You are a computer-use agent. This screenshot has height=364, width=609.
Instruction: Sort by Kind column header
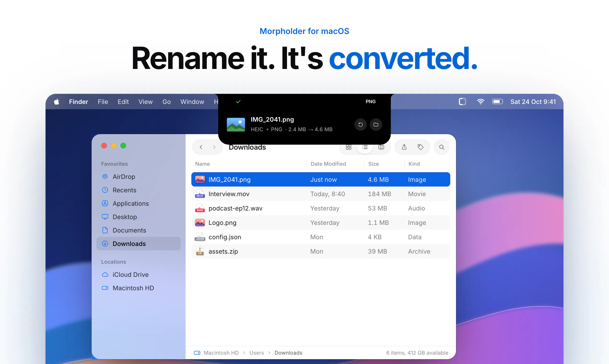pyautogui.click(x=414, y=164)
